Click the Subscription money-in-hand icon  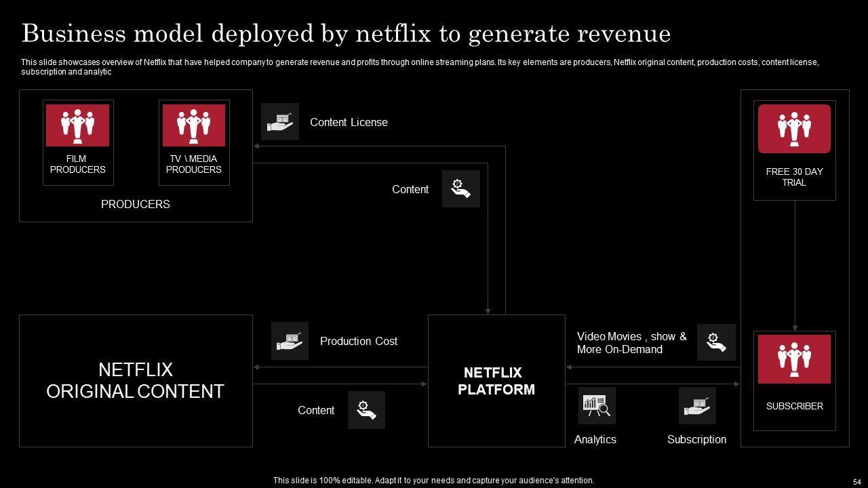click(x=697, y=406)
